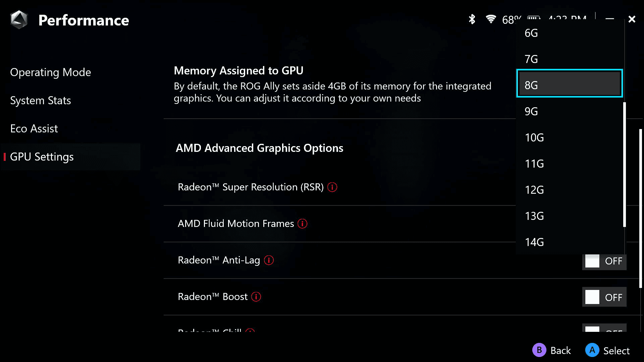
Task: Open info icon for AMD Fluid Motion Frames
Action: [x=302, y=224]
